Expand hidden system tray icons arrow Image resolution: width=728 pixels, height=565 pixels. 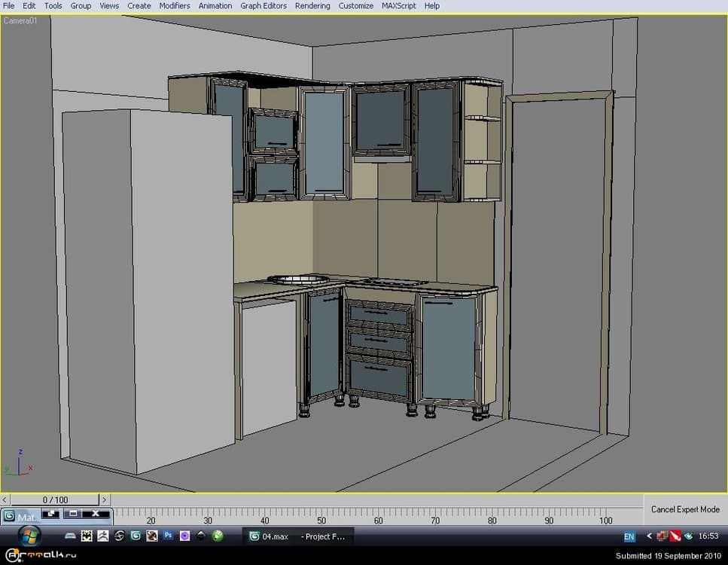(x=648, y=536)
